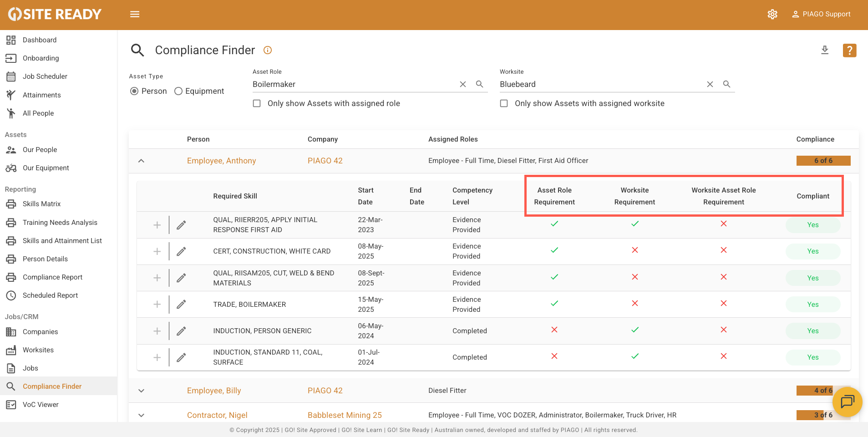Enable Only show Assets with assigned role
Image resolution: width=868 pixels, height=437 pixels.
click(x=257, y=103)
